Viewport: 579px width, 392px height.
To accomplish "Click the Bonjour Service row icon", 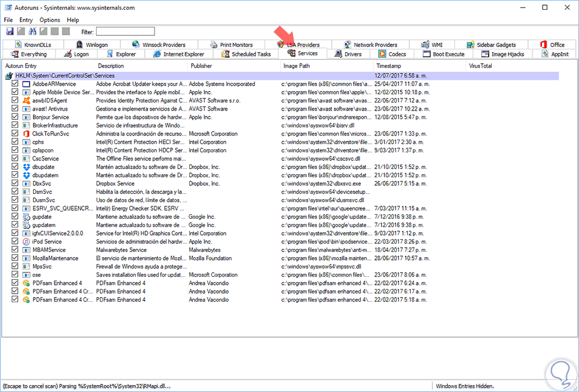I will [26, 117].
